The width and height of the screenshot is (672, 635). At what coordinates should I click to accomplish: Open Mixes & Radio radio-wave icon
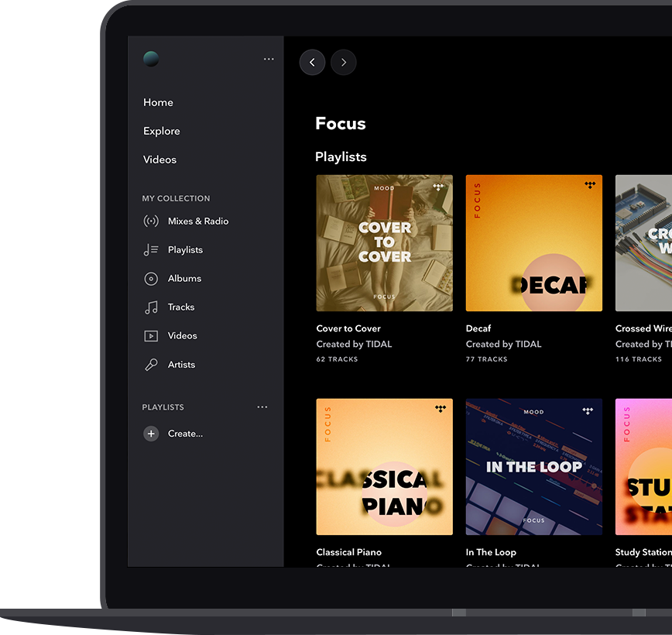pyautogui.click(x=151, y=221)
